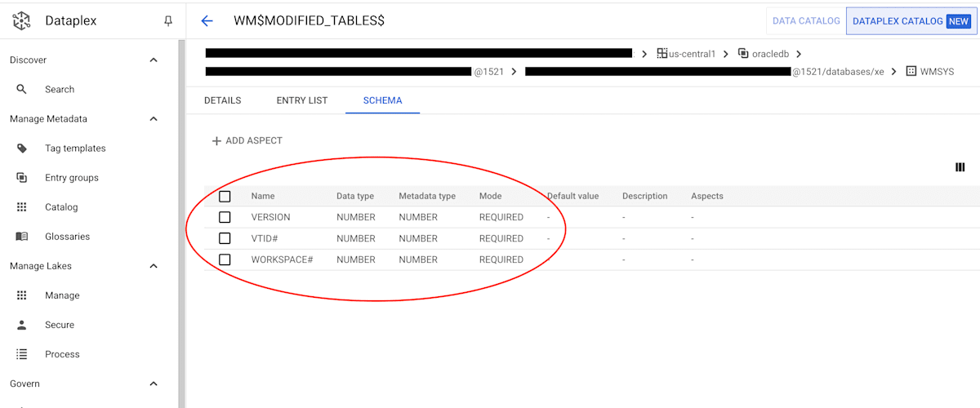
Task: Collapse the Discover section
Action: pyautogui.click(x=154, y=60)
